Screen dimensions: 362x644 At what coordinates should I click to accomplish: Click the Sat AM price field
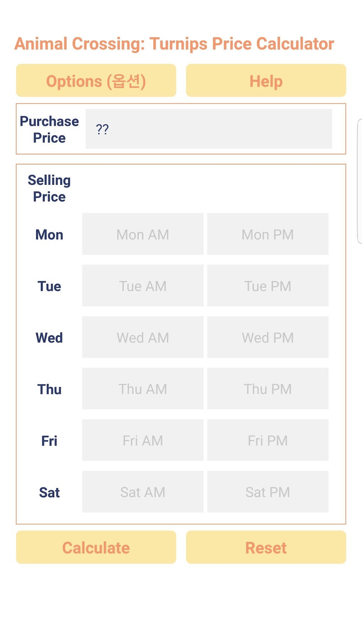point(143,492)
